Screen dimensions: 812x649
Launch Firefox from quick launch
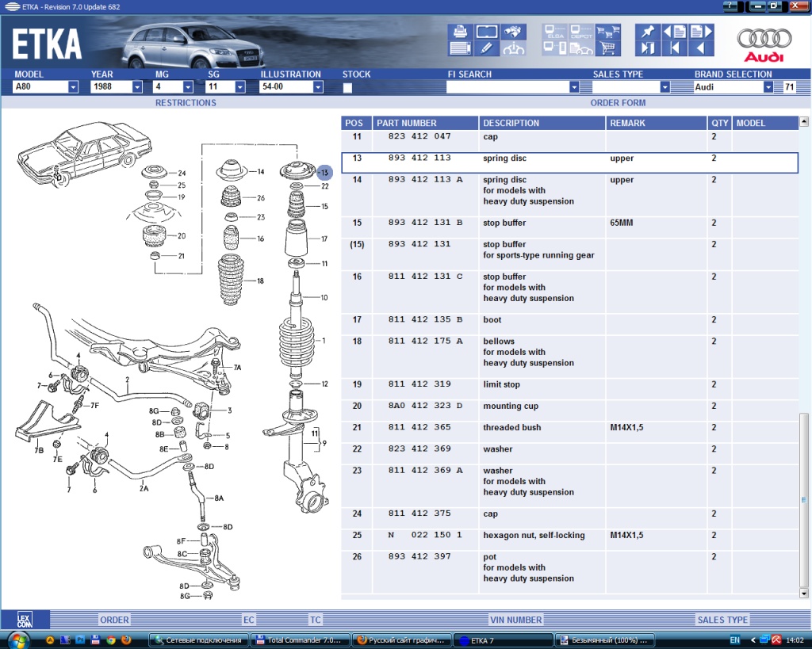[x=126, y=640]
